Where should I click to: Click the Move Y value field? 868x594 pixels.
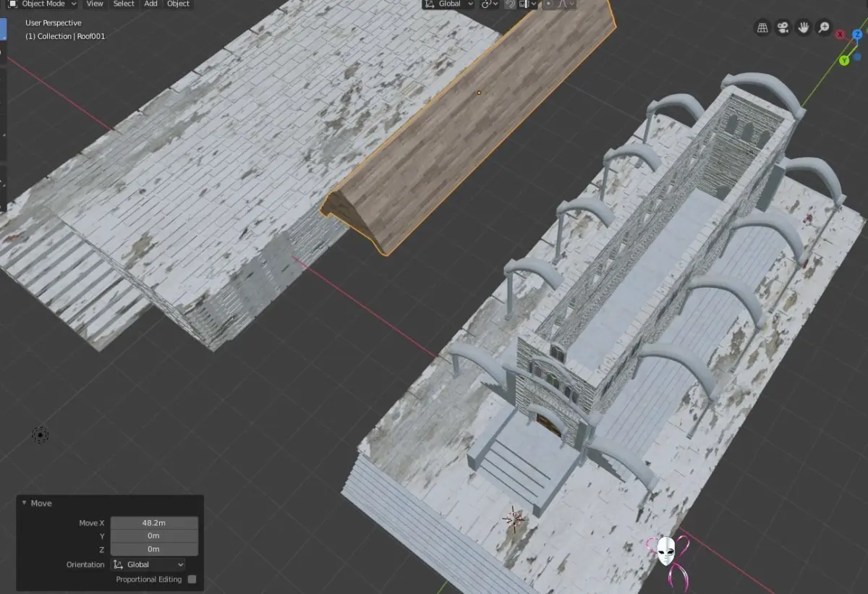(x=154, y=535)
